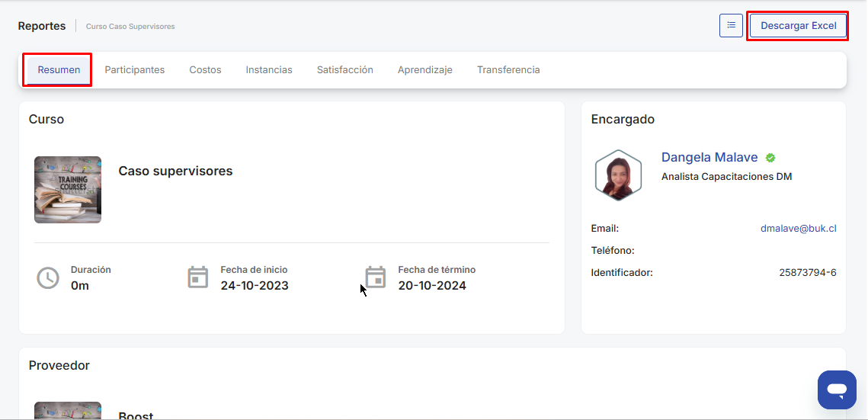Image resolution: width=868 pixels, height=420 pixels.
Task: Click the Reportes breadcrumb title
Action: [x=42, y=26]
